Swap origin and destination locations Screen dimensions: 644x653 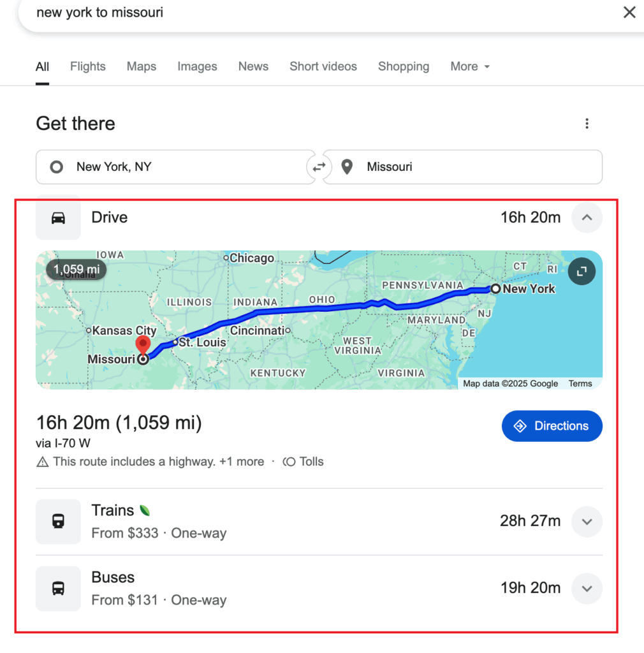318,167
